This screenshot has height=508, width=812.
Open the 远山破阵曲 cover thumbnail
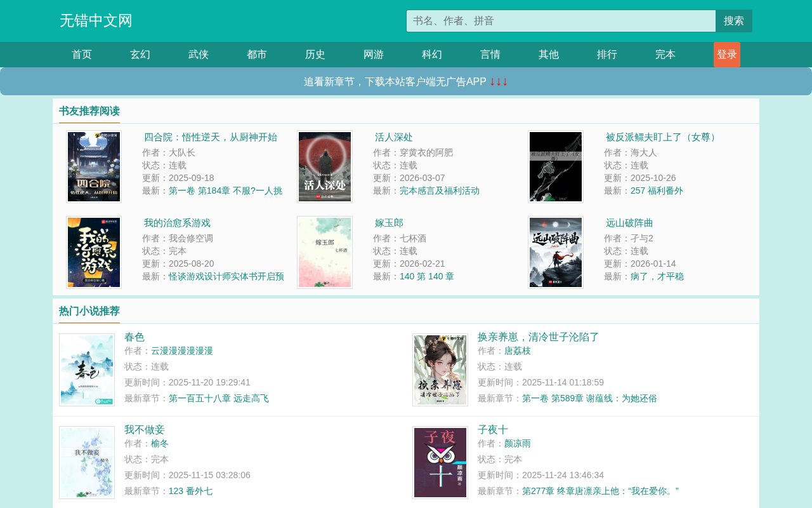[556, 252]
